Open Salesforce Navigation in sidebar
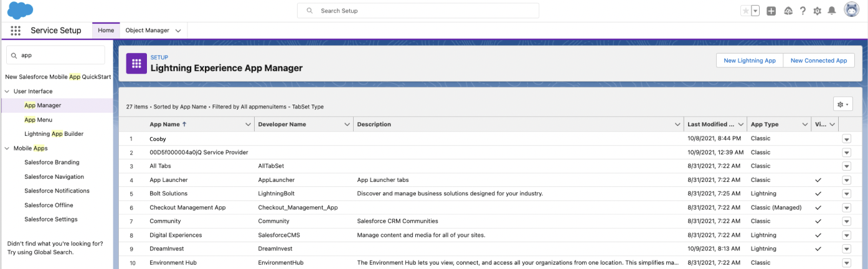Viewport: 868px width, 269px height. (x=54, y=177)
